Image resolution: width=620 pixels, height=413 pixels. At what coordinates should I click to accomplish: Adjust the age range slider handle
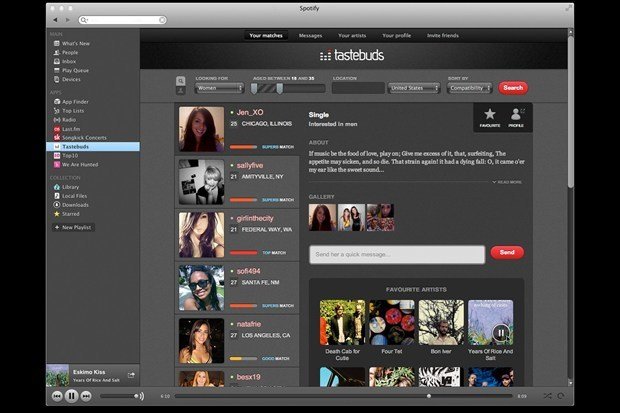(280, 88)
